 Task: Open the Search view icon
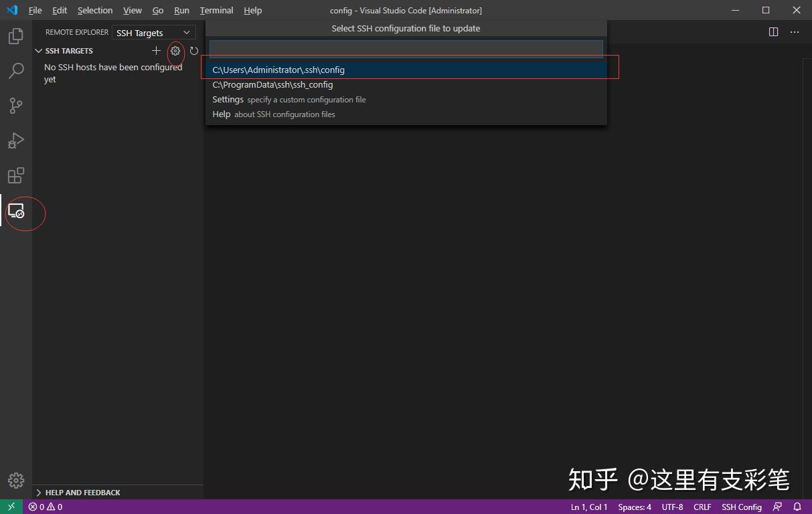pos(15,71)
